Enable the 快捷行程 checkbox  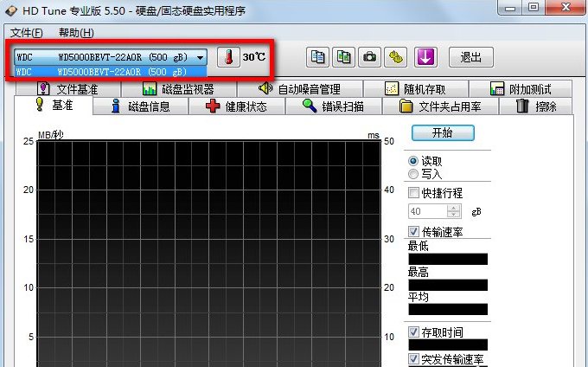(413, 193)
